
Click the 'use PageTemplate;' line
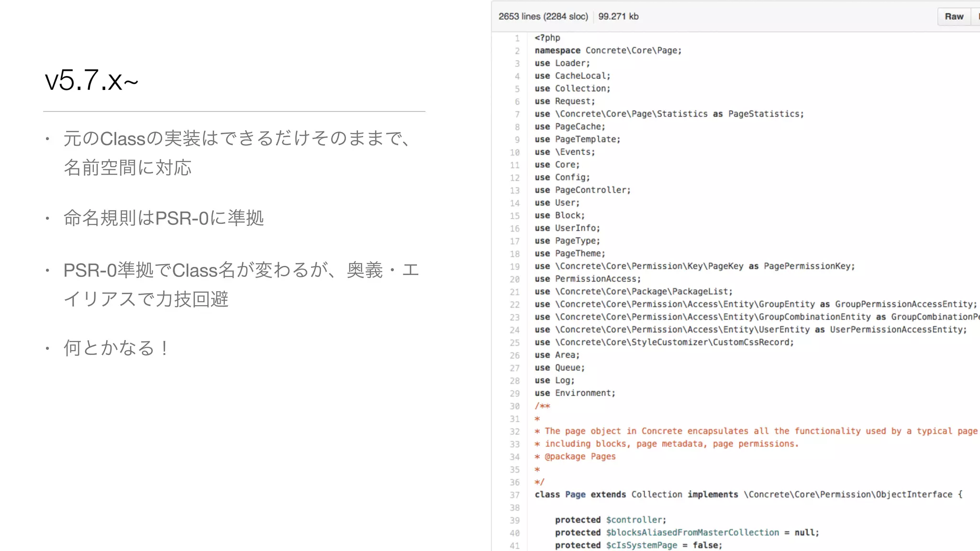[x=578, y=139]
